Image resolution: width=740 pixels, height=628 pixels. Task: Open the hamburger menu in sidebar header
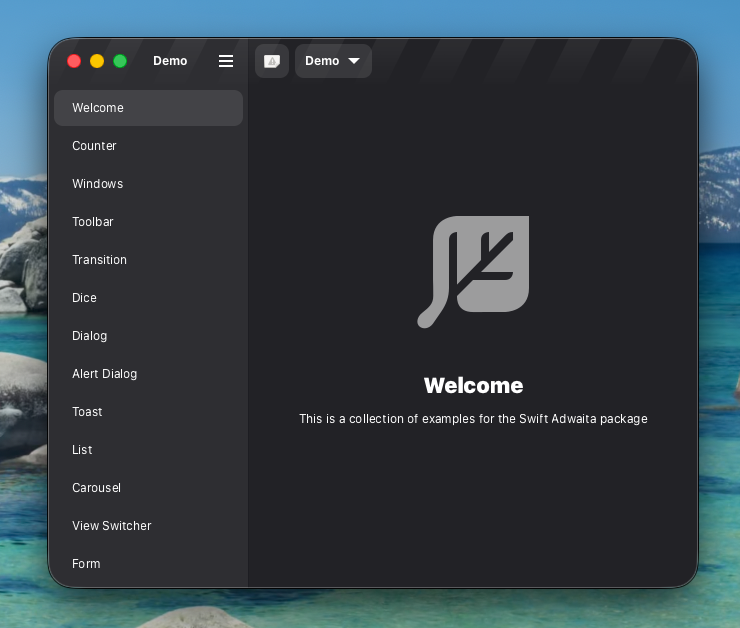coord(226,61)
